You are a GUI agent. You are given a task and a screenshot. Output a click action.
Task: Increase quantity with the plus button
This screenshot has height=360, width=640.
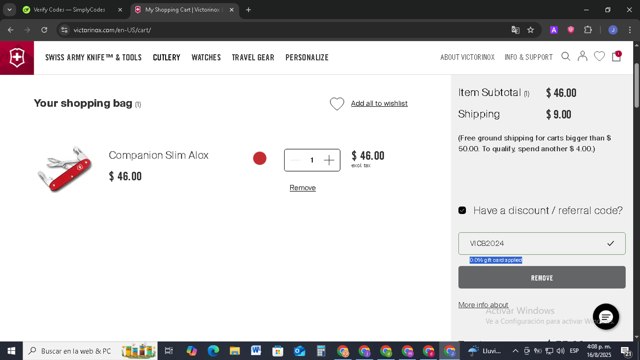[329, 160]
